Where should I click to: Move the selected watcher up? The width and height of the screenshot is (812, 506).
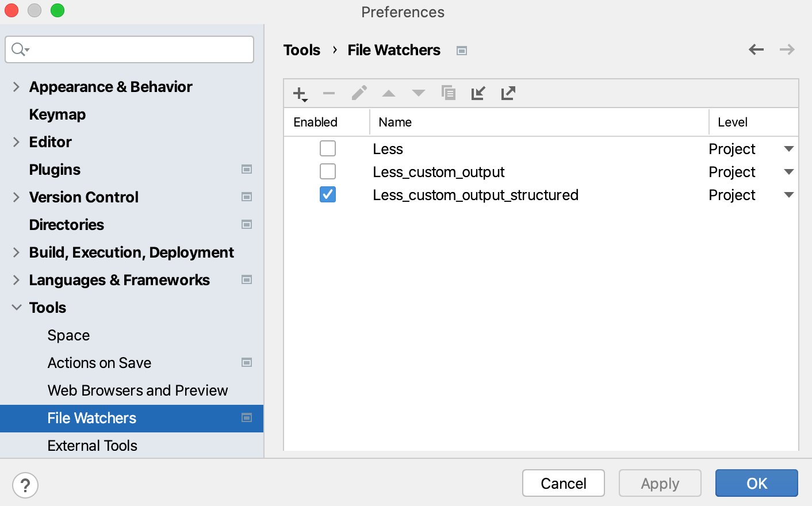388,93
